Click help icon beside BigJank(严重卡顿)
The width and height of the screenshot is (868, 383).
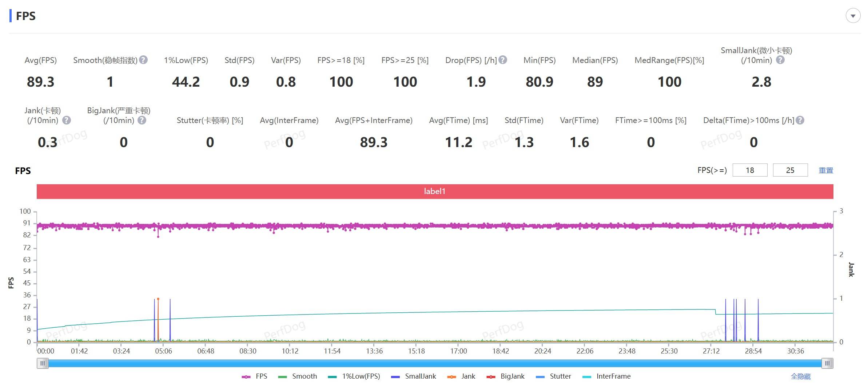[x=142, y=120]
